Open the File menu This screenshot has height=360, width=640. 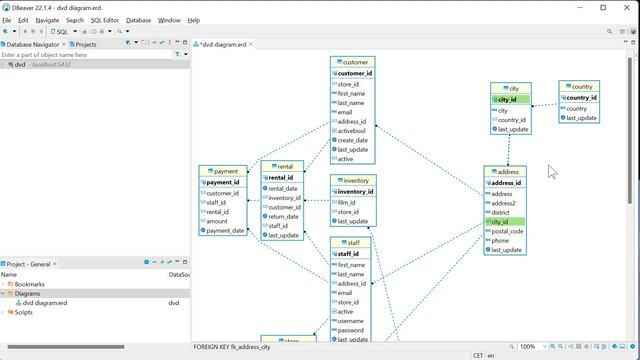pos(7,20)
